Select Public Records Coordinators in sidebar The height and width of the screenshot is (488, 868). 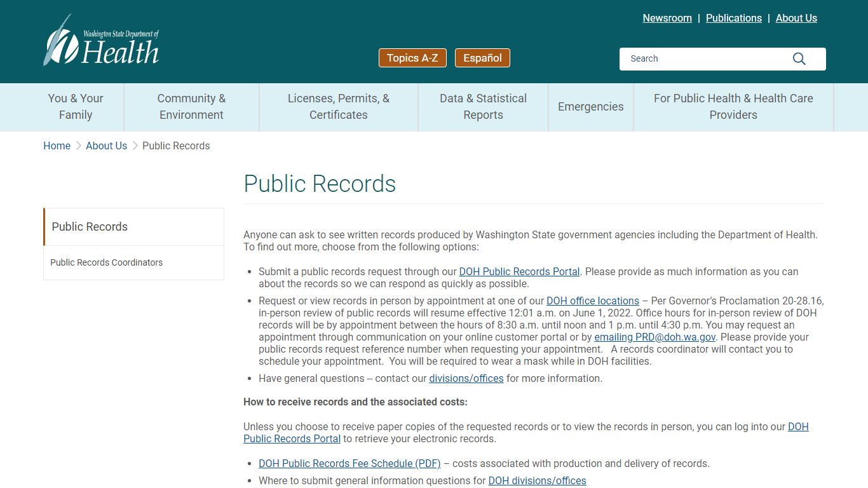(x=106, y=262)
